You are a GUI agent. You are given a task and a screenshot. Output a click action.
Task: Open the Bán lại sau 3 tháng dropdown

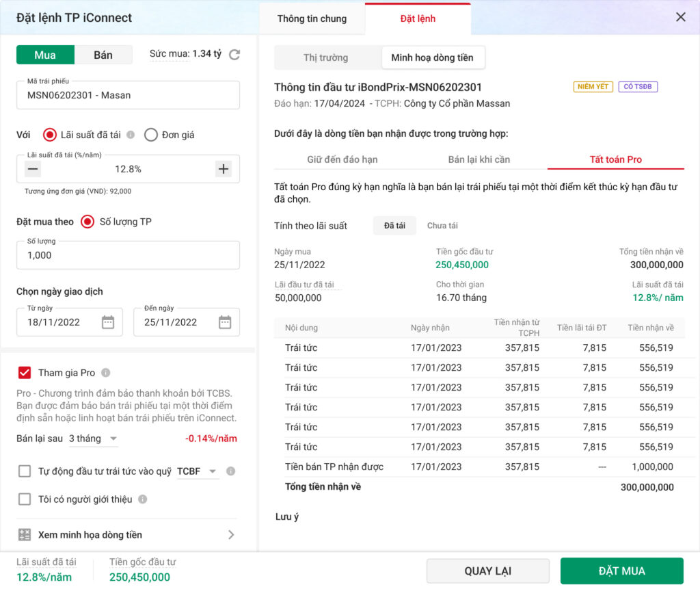click(94, 439)
